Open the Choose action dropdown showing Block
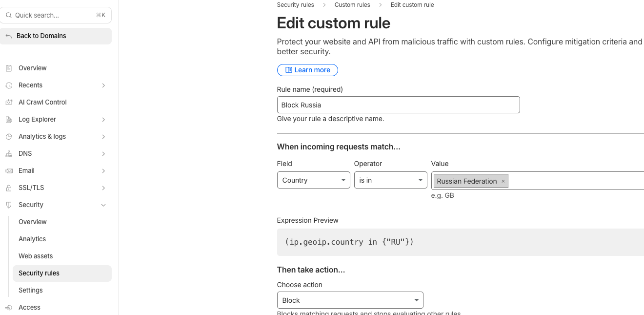Viewport: 644px width, 315px height. [x=350, y=300]
